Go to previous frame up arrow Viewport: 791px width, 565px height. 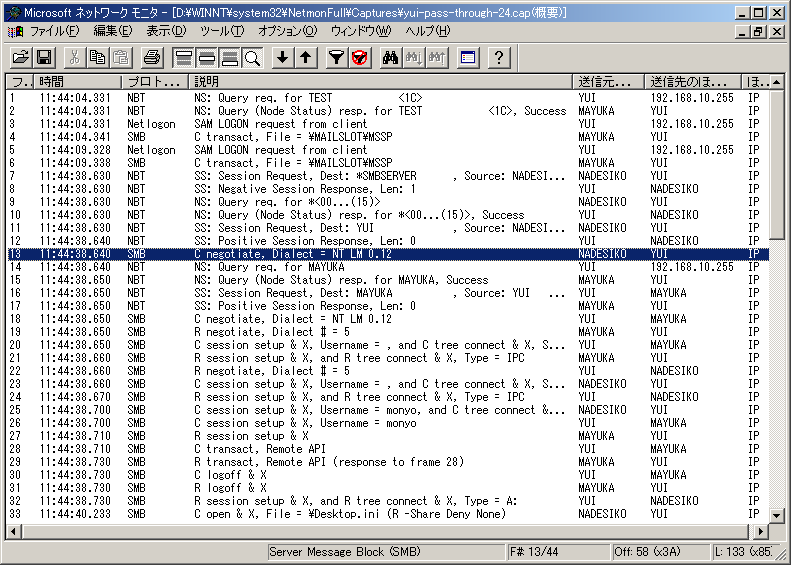tap(306, 58)
